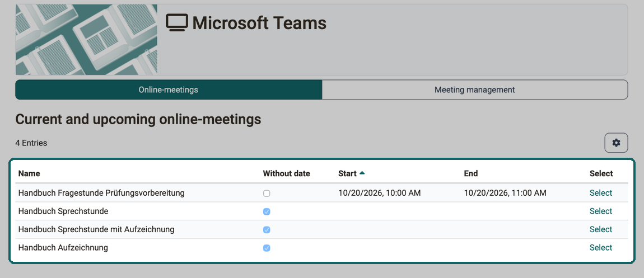Image resolution: width=644 pixels, height=278 pixels.
Task: Toggle Without date checkbox for Handbuch Sprechstunde
Action: click(x=267, y=211)
